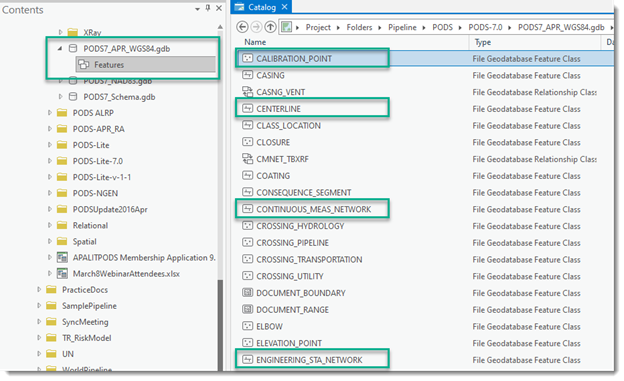Expand the PODS7_Schema.gdb node
This screenshot has width=624, height=381.
(60, 97)
